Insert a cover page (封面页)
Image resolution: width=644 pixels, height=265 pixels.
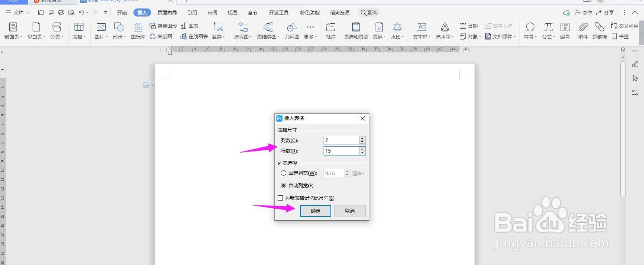13,31
